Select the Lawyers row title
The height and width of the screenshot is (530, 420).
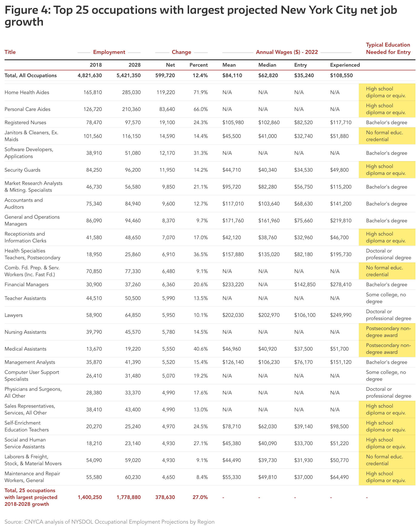tap(13, 315)
